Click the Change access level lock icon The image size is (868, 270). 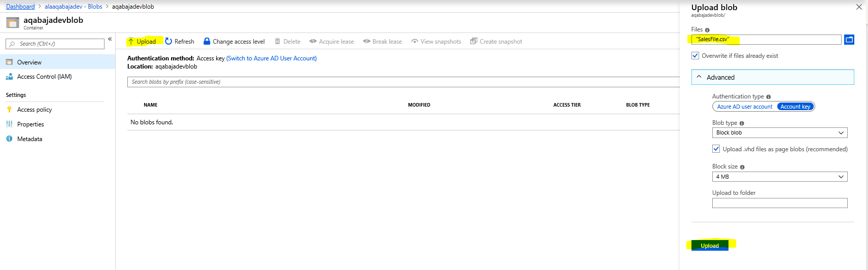(x=206, y=42)
